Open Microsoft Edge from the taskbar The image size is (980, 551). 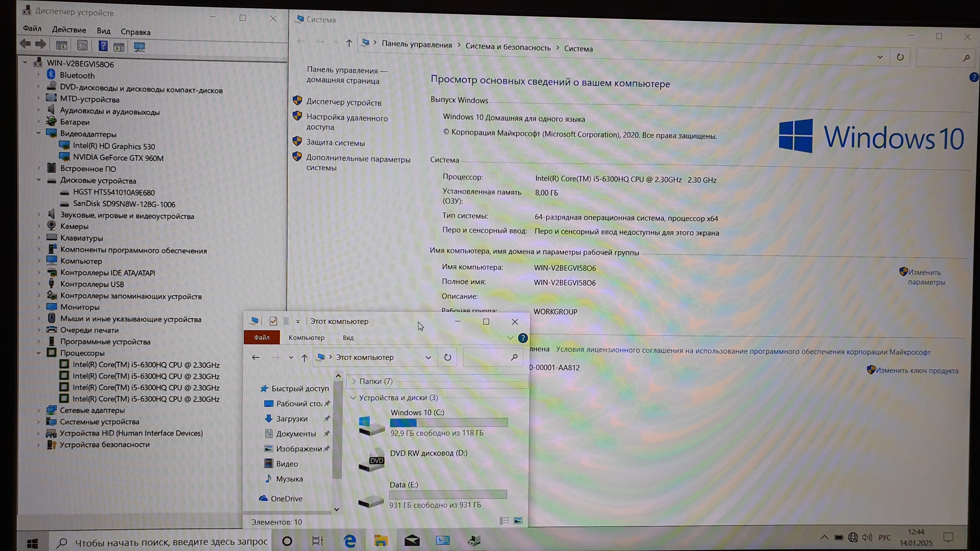350,541
